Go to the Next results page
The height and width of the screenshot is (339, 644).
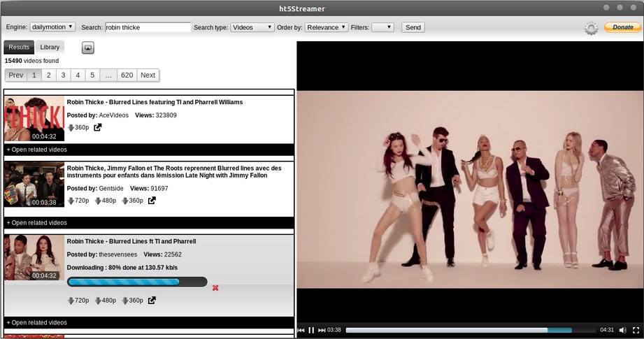click(148, 75)
